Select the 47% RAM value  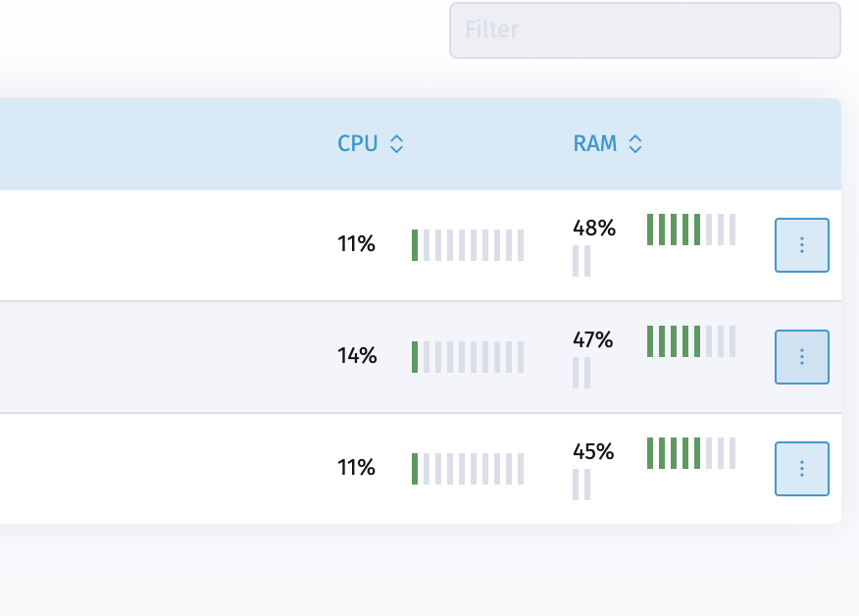[x=593, y=339]
